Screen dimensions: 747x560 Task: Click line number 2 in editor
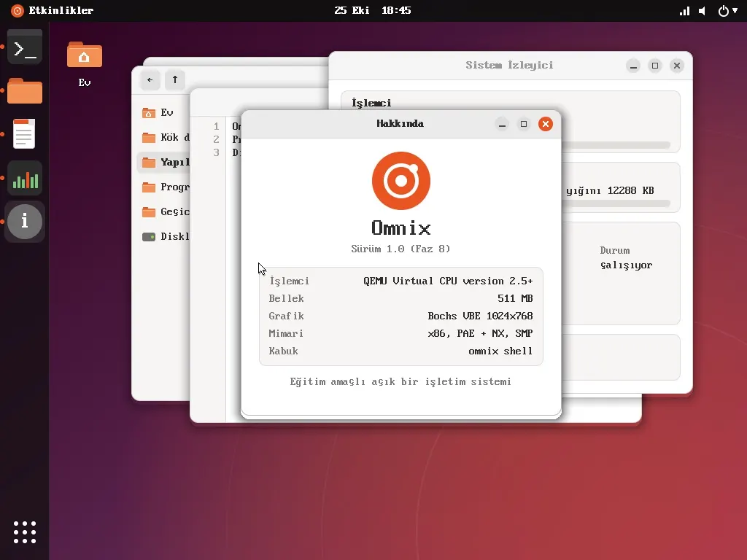pyautogui.click(x=216, y=139)
